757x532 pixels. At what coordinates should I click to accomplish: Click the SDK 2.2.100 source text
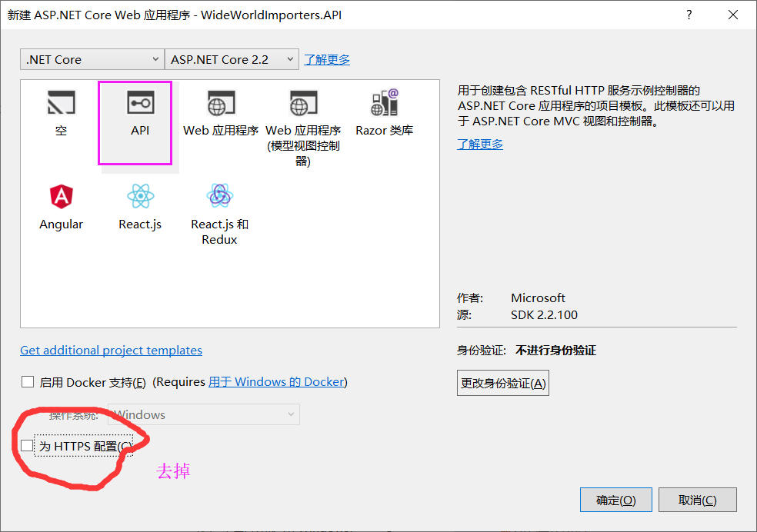(x=544, y=315)
